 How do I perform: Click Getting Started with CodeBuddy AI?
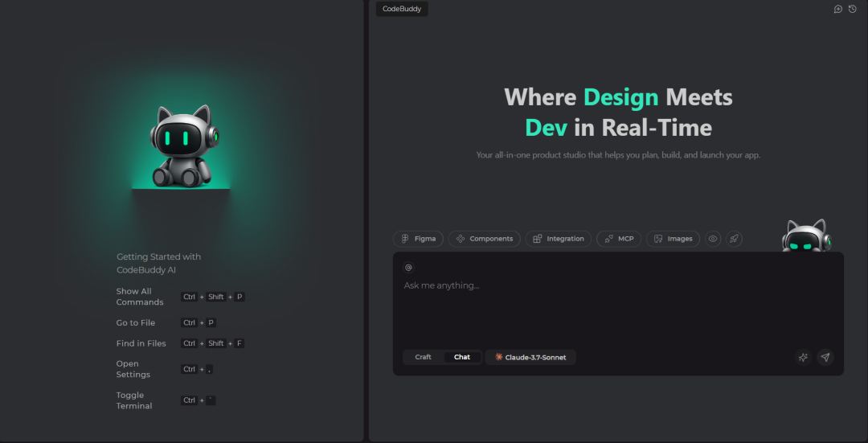pos(159,264)
